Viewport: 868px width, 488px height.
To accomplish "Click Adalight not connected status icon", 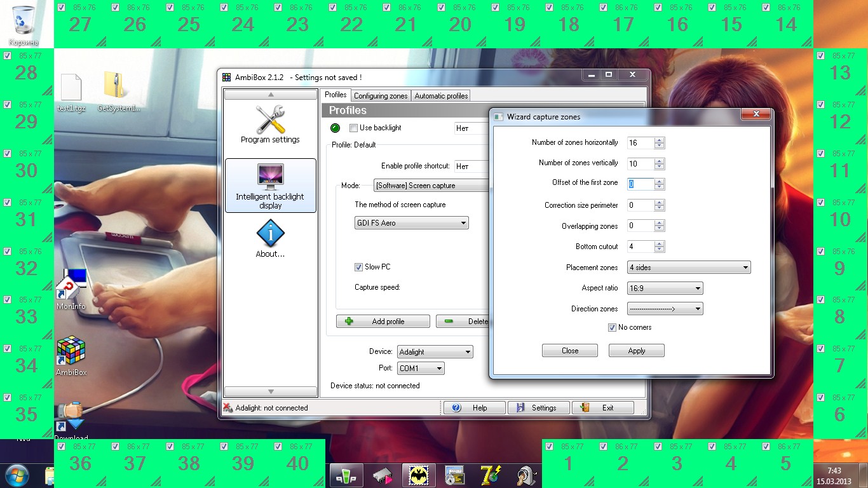I will 227,408.
